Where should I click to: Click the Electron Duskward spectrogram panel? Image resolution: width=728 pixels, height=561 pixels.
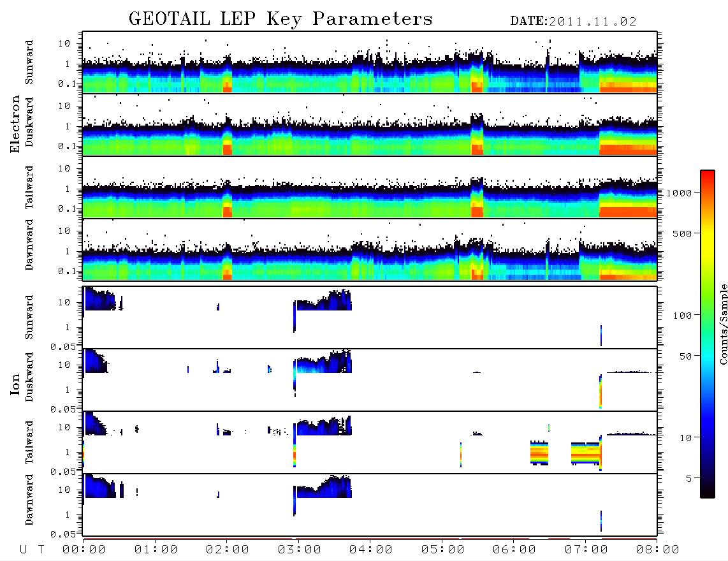tap(370, 124)
